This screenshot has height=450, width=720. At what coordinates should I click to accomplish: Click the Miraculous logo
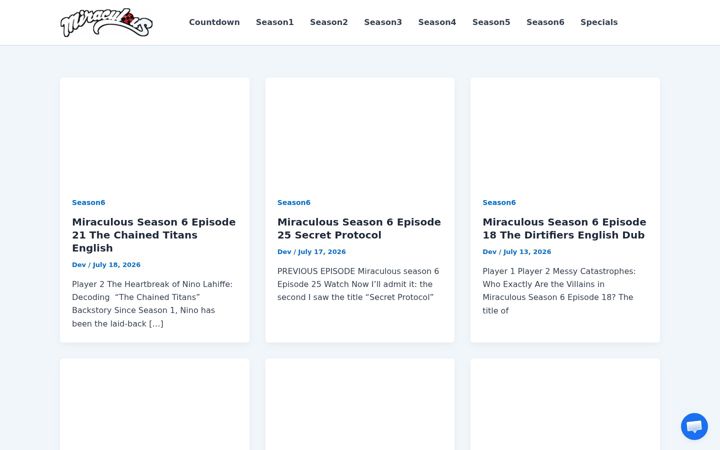pyautogui.click(x=107, y=22)
